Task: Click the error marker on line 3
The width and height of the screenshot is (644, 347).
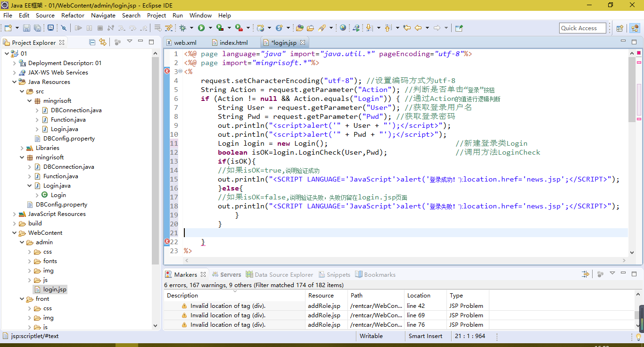Action: [x=166, y=71]
